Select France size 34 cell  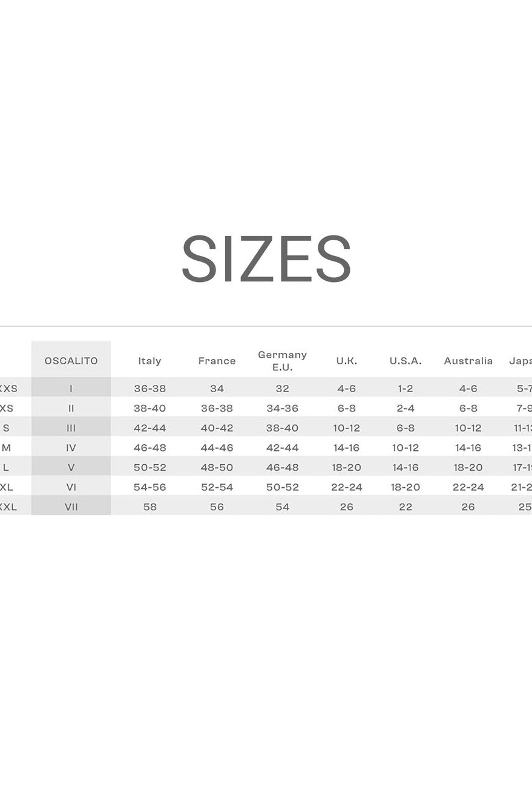[217, 389]
